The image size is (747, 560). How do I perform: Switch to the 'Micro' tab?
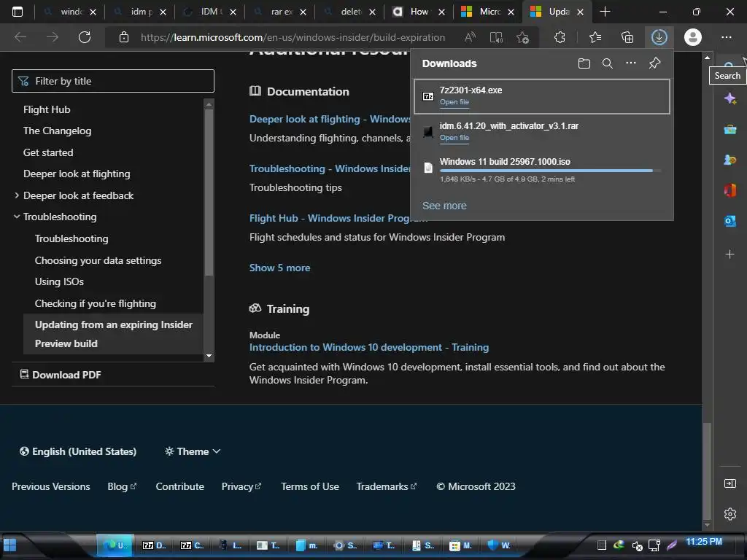(x=489, y=12)
